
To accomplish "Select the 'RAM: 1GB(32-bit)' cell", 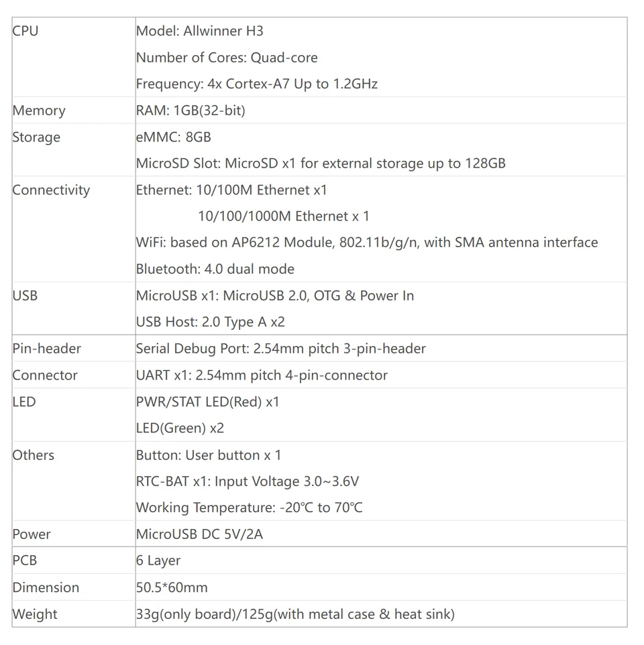I will click(191, 111).
